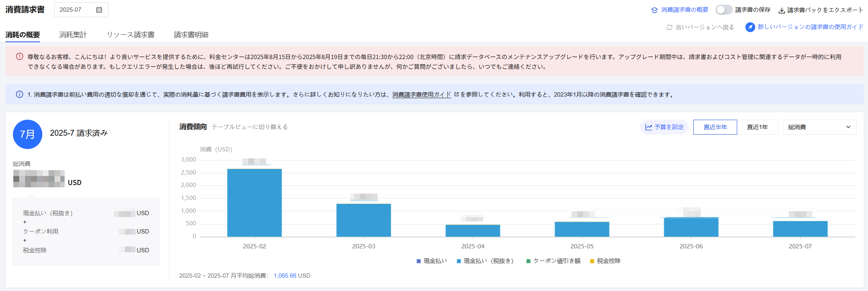Open the 総消費 dropdown above the chart
The image size is (868, 291).
point(819,127)
